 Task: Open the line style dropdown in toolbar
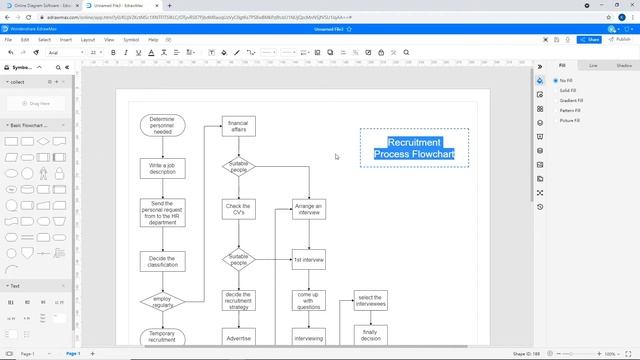coord(269,53)
